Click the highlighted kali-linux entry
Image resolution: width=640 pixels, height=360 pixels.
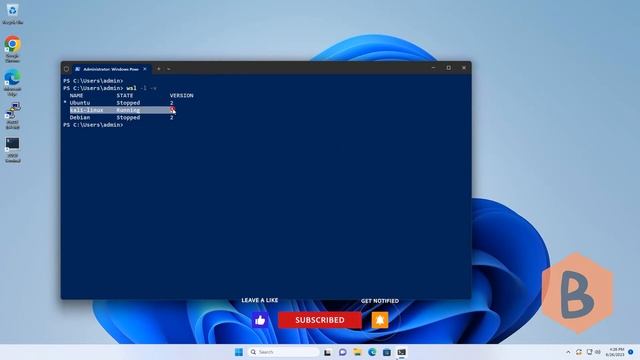click(87, 110)
